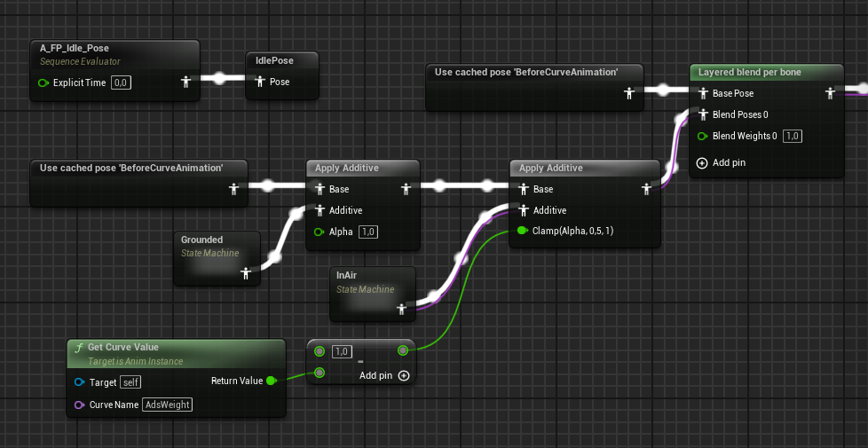Select title of cached pose node feeding Apply Additive
868x448 pixels.
point(131,168)
